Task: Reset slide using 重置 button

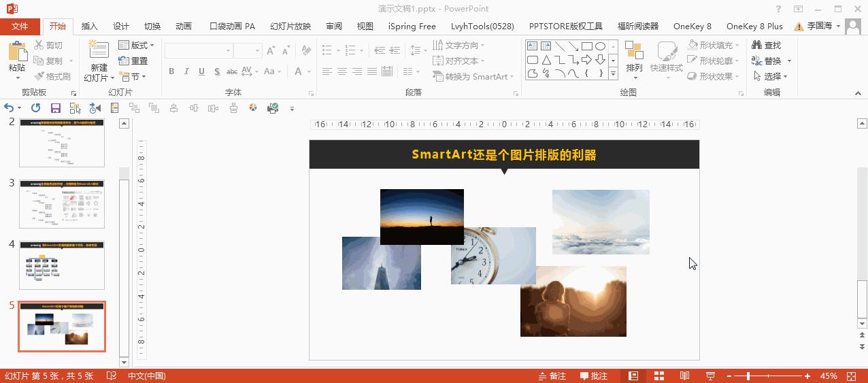Action: [133, 61]
